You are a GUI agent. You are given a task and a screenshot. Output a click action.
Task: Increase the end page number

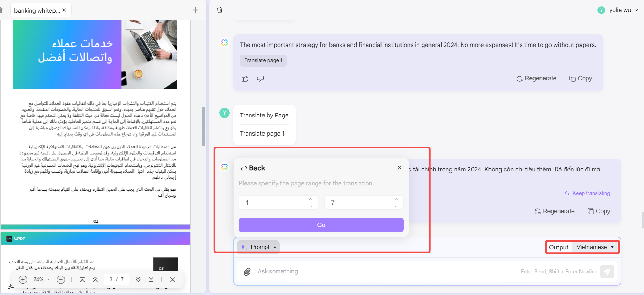(396, 199)
